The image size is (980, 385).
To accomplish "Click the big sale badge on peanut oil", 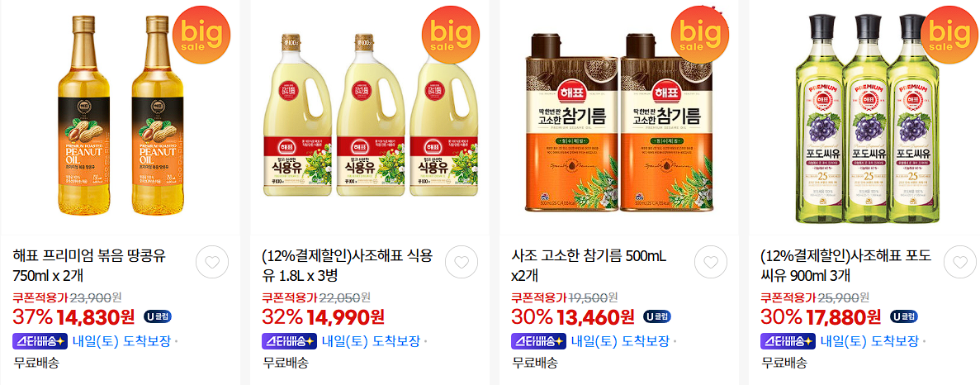I will pos(201,35).
